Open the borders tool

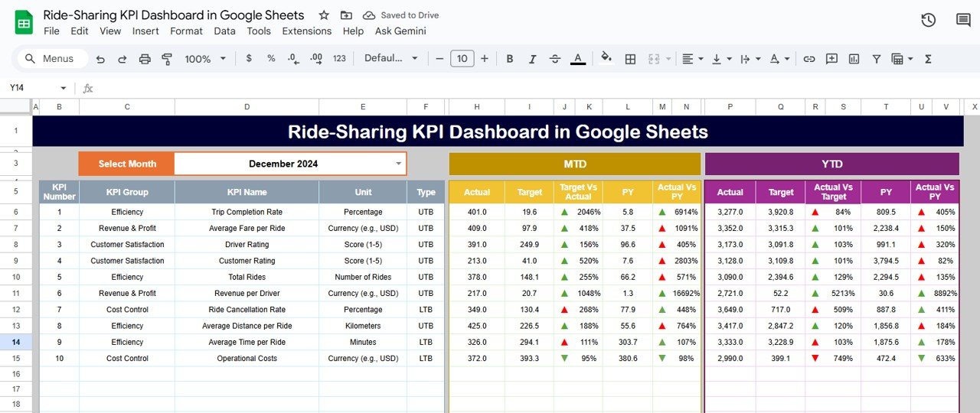coord(630,59)
